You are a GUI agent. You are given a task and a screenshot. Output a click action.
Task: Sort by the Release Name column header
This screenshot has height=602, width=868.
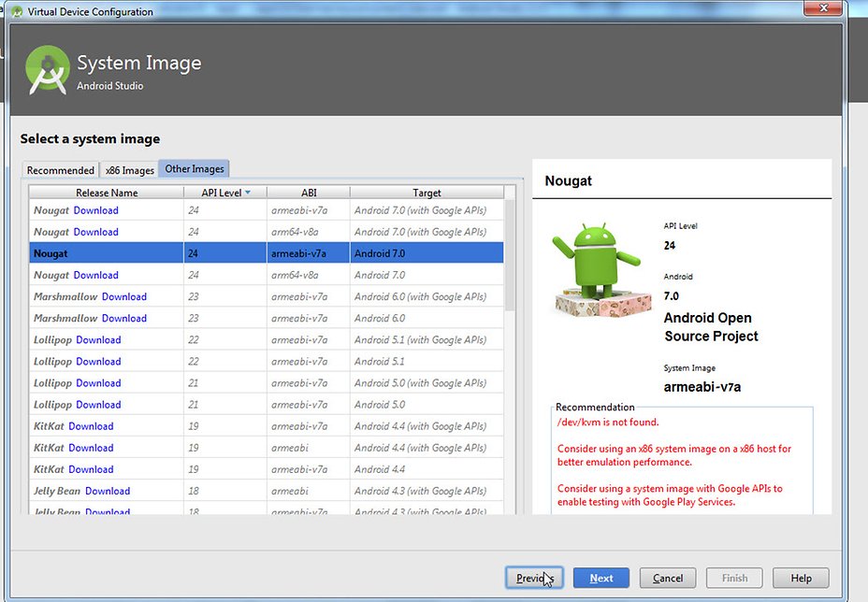pos(107,193)
